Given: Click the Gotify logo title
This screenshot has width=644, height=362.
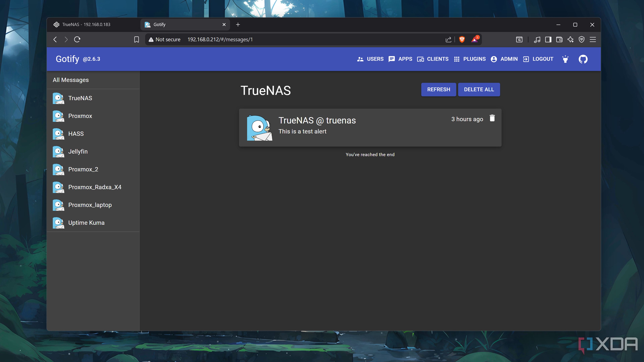Looking at the screenshot, I should point(67,59).
